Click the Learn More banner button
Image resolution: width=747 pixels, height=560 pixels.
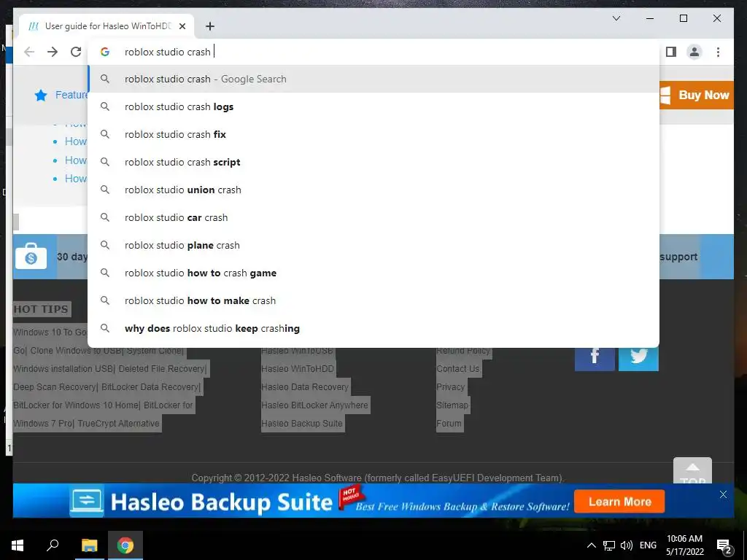pos(619,502)
